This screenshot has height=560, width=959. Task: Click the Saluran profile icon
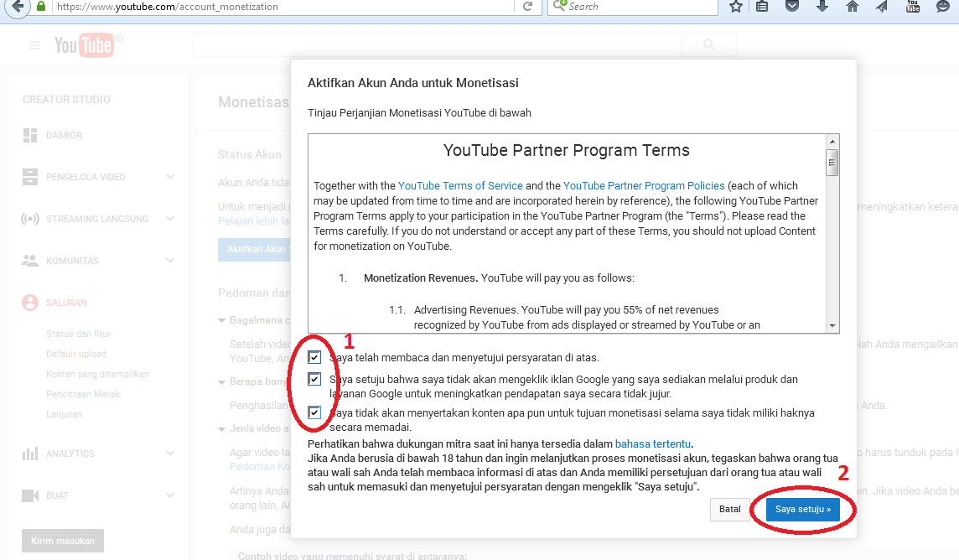coord(30,303)
